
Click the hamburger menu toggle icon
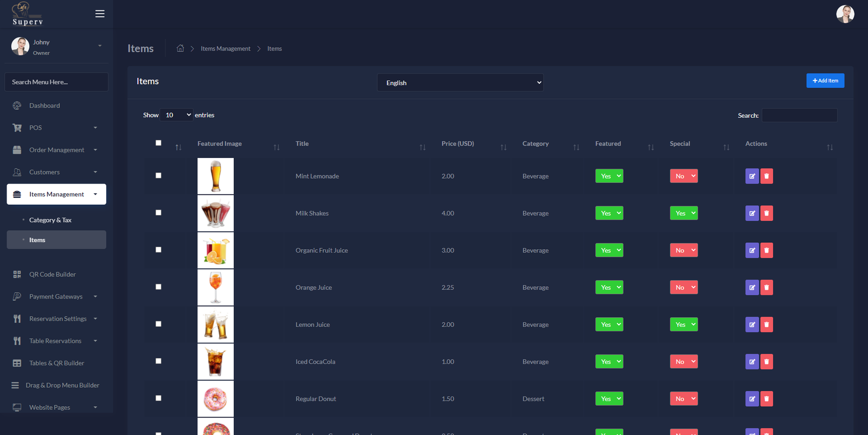100,14
